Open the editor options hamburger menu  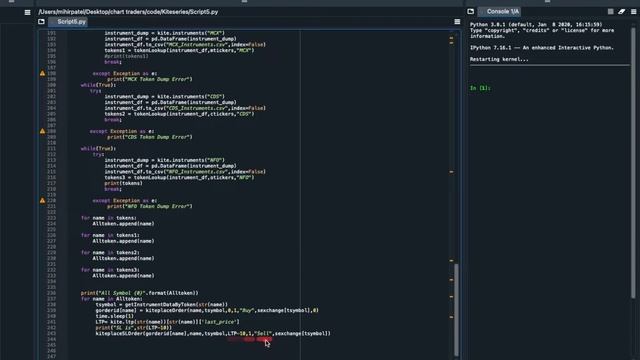[457, 22]
